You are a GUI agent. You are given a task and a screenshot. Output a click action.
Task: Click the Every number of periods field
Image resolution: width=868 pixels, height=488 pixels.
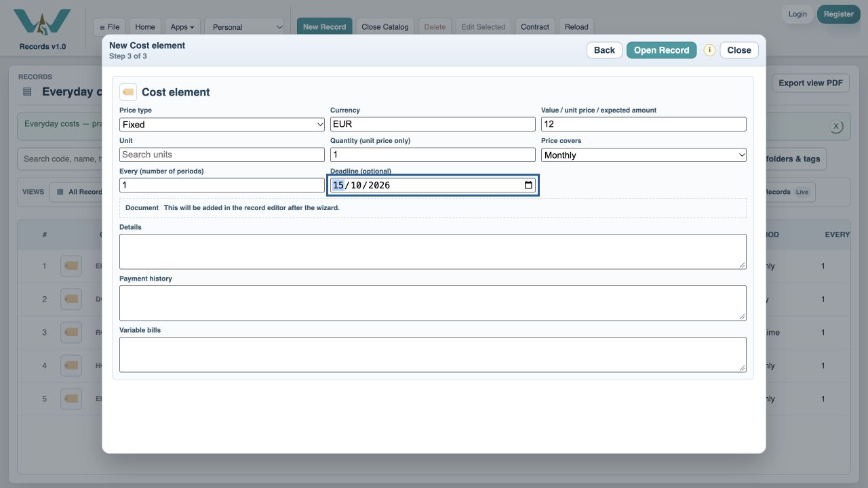pyautogui.click(x=222, y=185)
